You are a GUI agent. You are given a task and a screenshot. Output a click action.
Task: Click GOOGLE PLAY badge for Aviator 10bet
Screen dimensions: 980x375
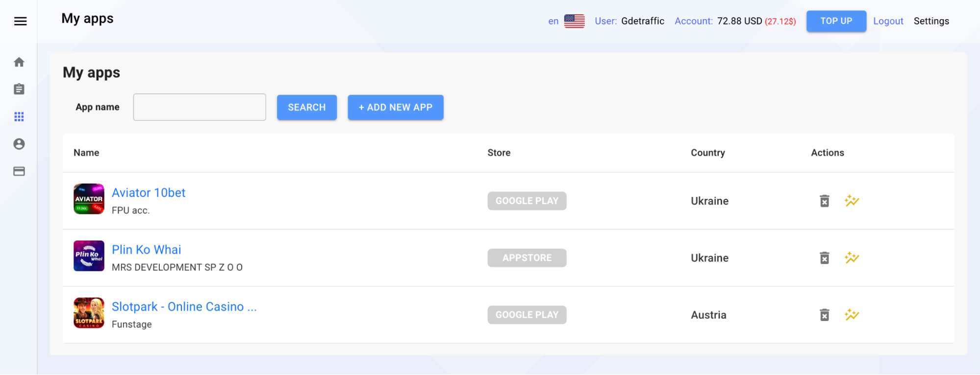pos(527,201)
